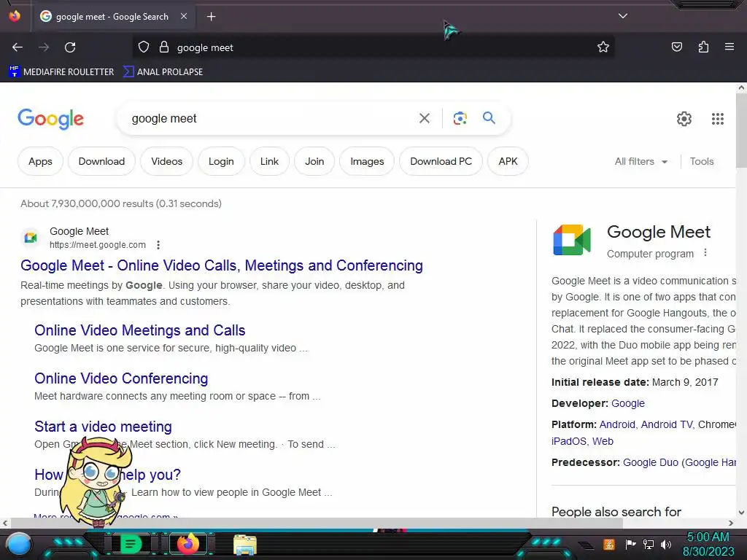Open the Firefox hamburger application menu
This screenshot has height=560, width=747.
pyautogui.click(x=729, y=47)
